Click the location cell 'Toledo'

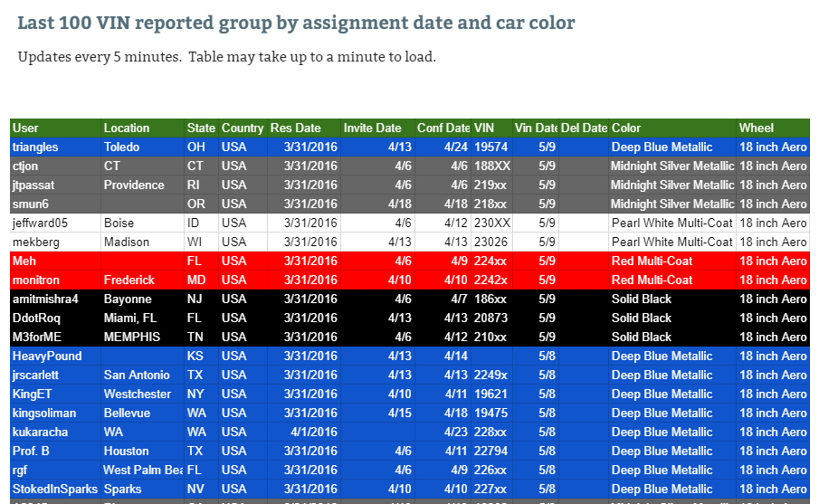[143, 147]
